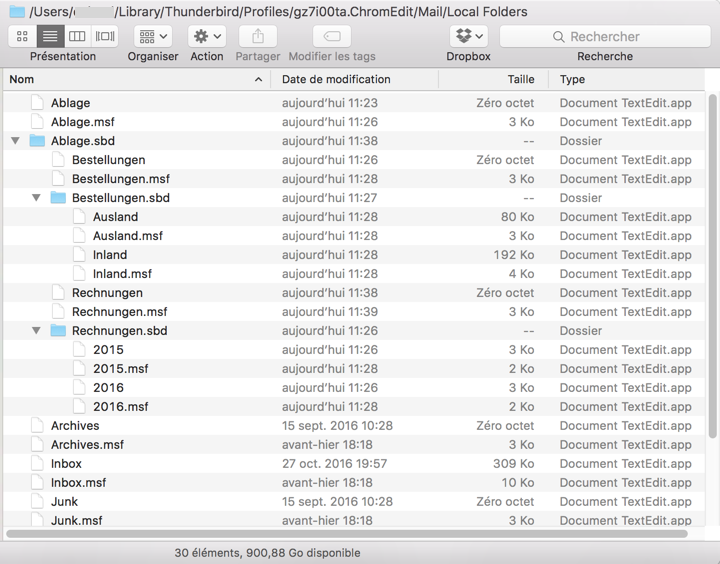The height and width of the screenshot is (564, 720).
Task: Select the Bestellungen file document icon
Action: point(58,159)
